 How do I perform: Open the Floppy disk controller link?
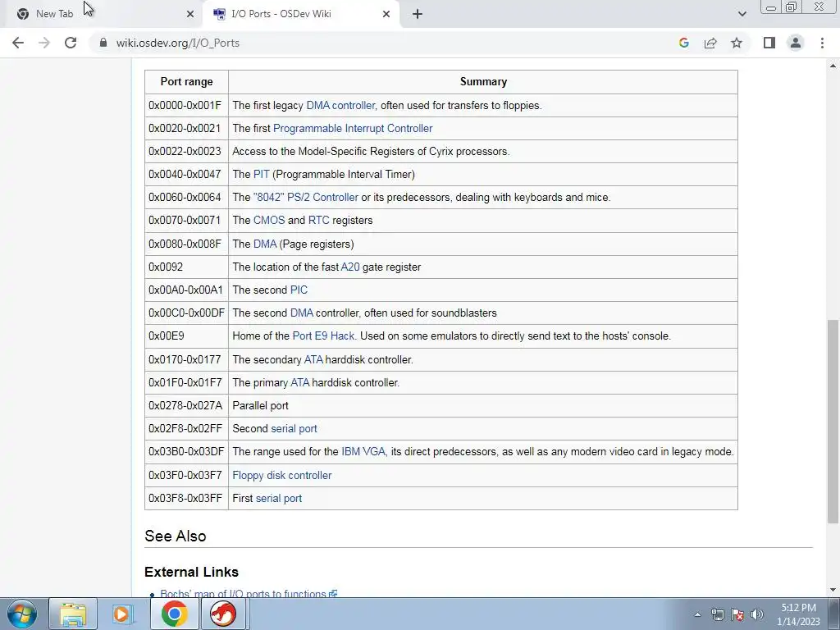(282, 476)
